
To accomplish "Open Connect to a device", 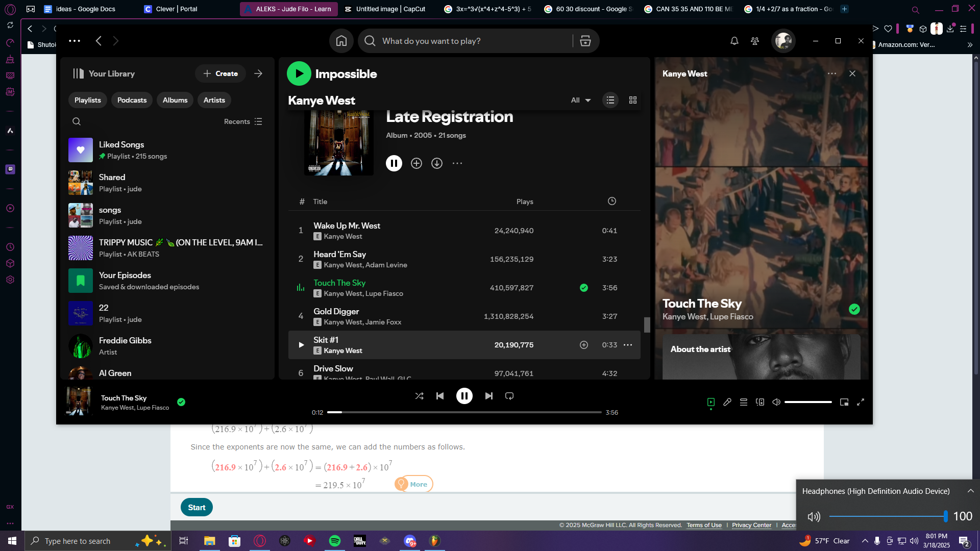I will 760,402.
